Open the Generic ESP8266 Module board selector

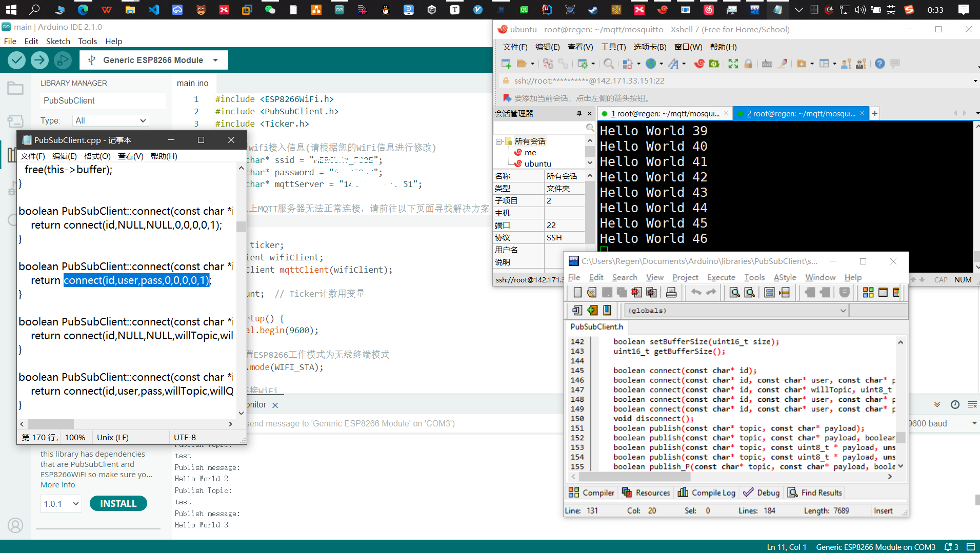(x=154, y=60)
